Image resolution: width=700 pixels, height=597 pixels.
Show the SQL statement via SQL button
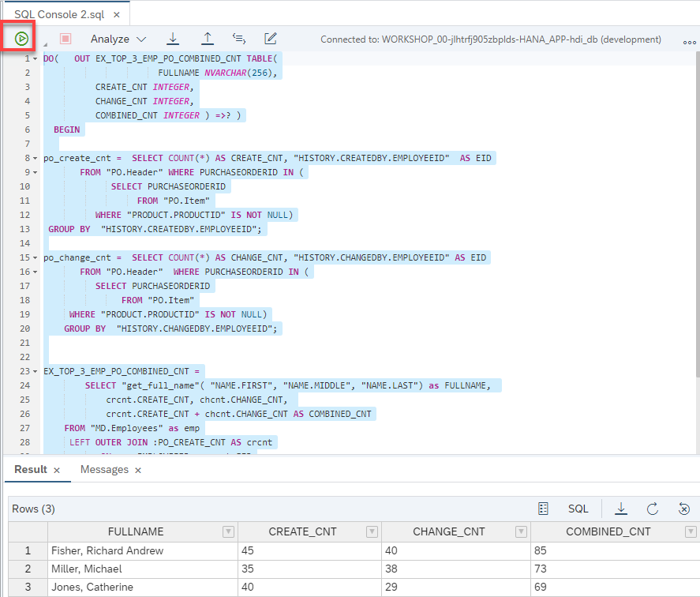(578, 509)
